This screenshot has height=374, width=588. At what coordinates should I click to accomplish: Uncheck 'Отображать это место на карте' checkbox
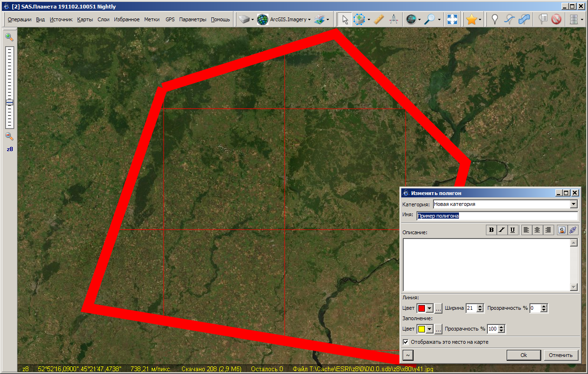(x=406, y=342)
